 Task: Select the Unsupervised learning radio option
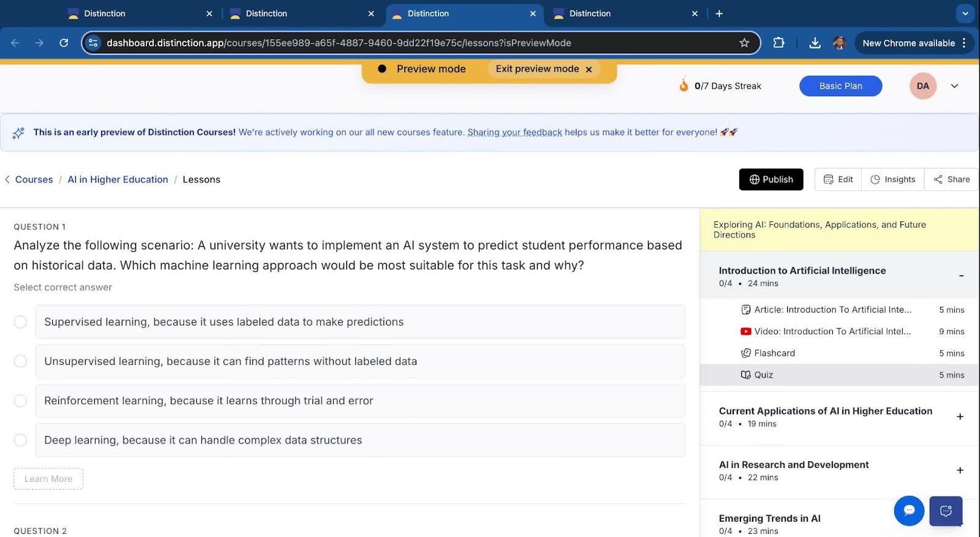pos(20,361)
